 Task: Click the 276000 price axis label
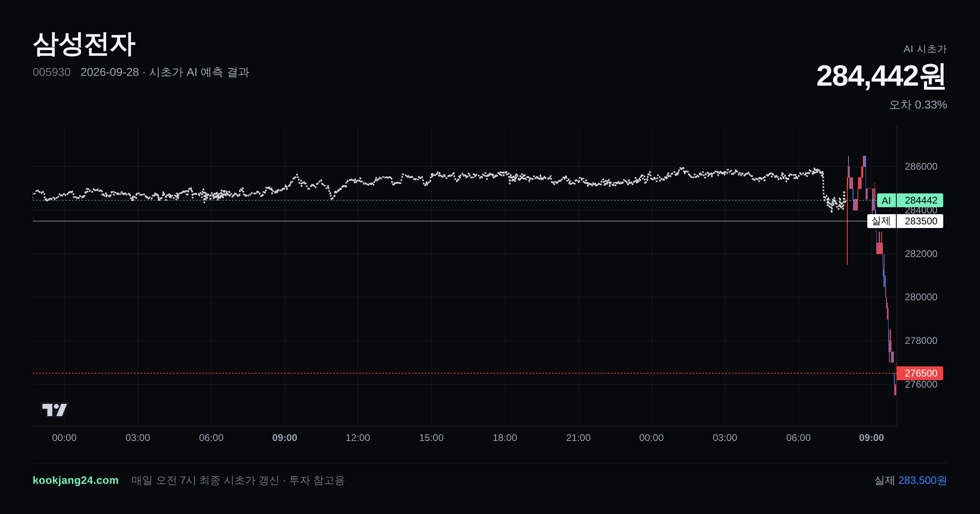coord(921,384)
